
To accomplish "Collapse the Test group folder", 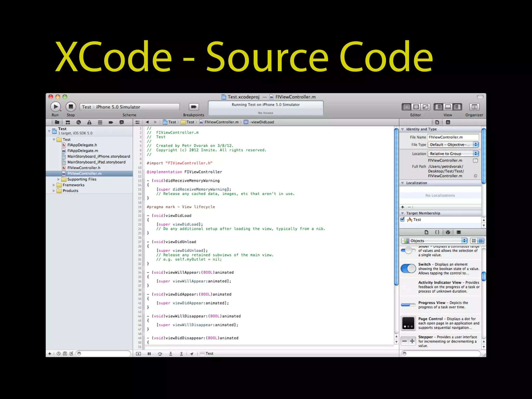I will (x=54, y=139).
